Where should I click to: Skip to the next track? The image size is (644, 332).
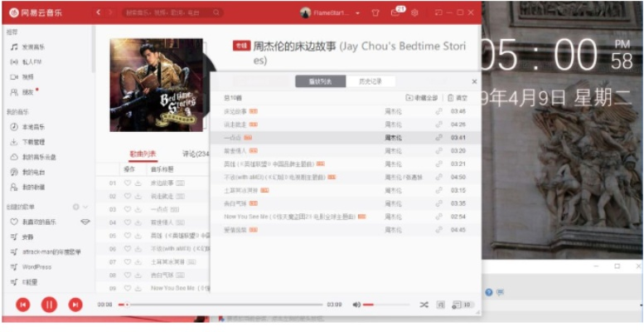pos(75,305)
